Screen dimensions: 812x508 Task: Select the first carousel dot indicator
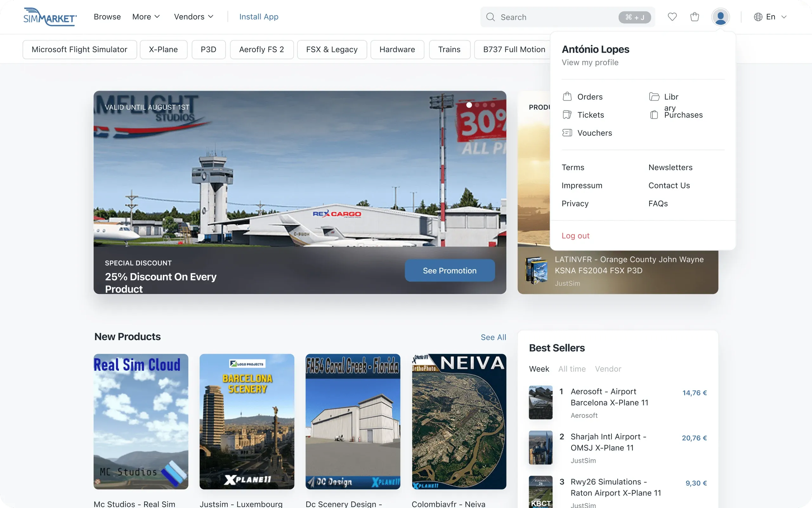[469, 105]
